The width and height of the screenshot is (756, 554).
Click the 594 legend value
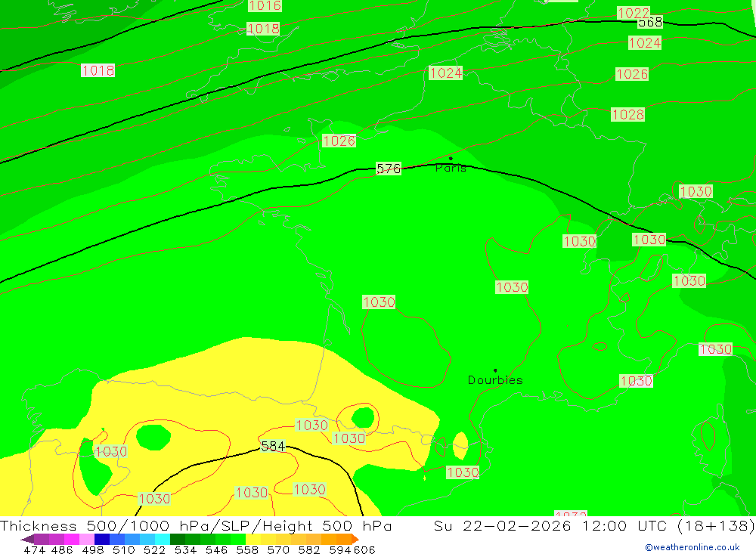[x=340, y=549]
